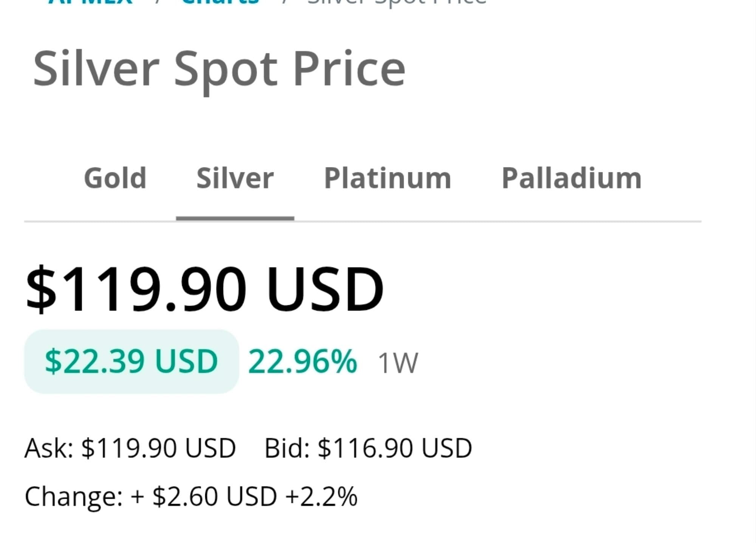The width and height of the screenshot is (756, 543).
Task: Go to the Charts breadcrumb link
Action: [x=220, y=2]
